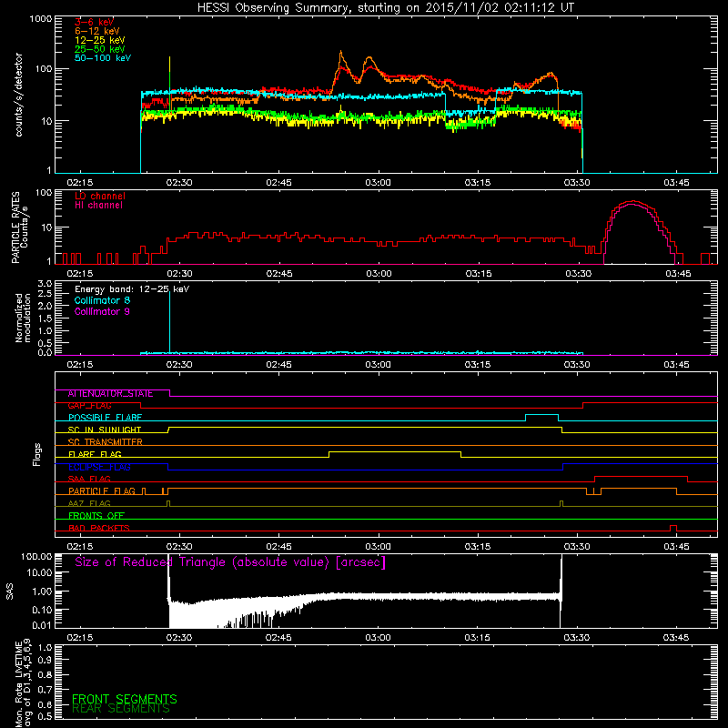The width and height of the screenshot is (728, 728).
Task: Click the FLARE_FLAG label
Action: click(95, 454)
